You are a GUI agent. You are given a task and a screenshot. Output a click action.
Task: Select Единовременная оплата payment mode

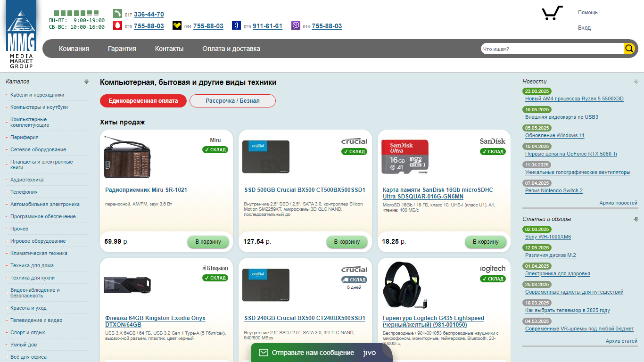143,101
